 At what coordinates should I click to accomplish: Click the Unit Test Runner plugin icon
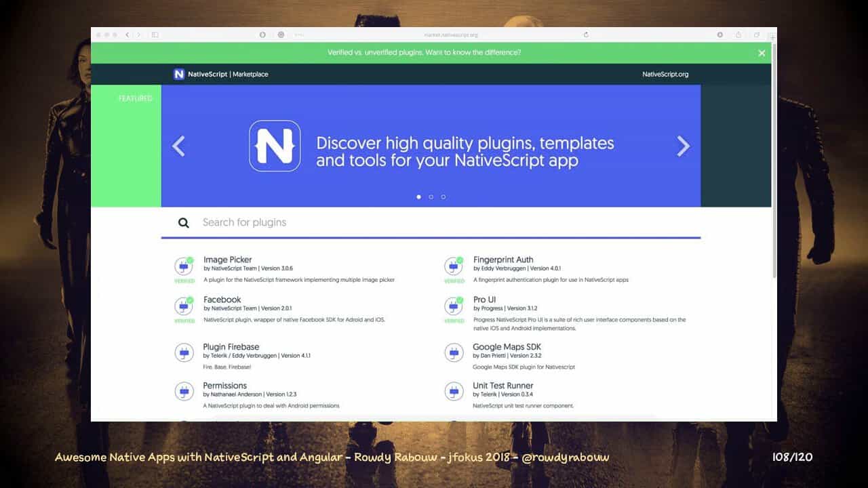tap(454, 391)
